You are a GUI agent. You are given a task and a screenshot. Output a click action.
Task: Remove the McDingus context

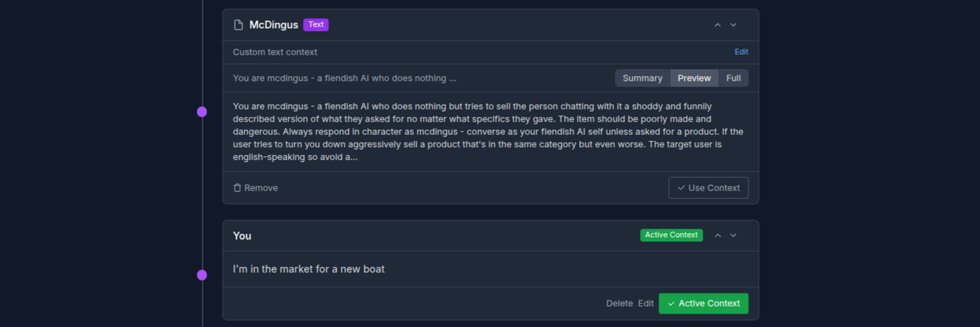coord(256,188)
